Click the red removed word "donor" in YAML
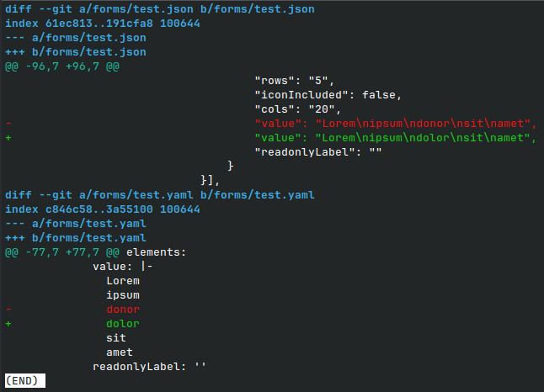Image resolution: width=544 pixels, height=392 pixels. click(123, 310)
